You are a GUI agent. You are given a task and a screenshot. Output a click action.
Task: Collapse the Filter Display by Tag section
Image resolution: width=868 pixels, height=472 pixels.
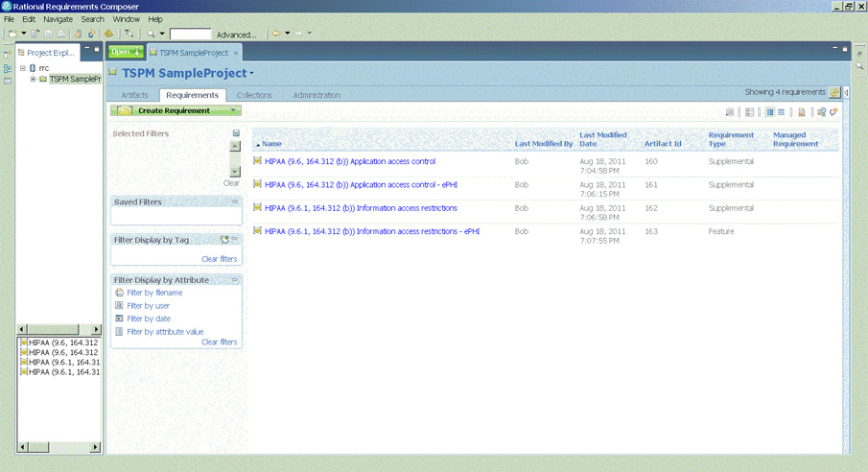click(235, 239)
